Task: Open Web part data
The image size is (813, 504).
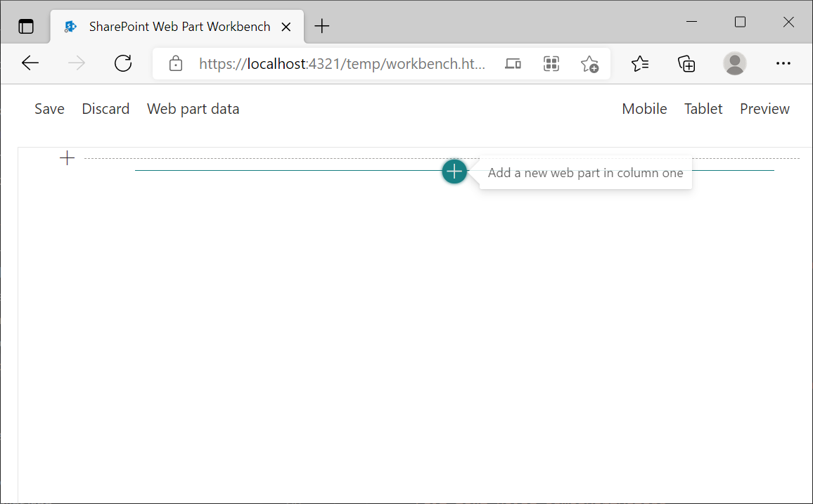Action: [x=193, y=109]
